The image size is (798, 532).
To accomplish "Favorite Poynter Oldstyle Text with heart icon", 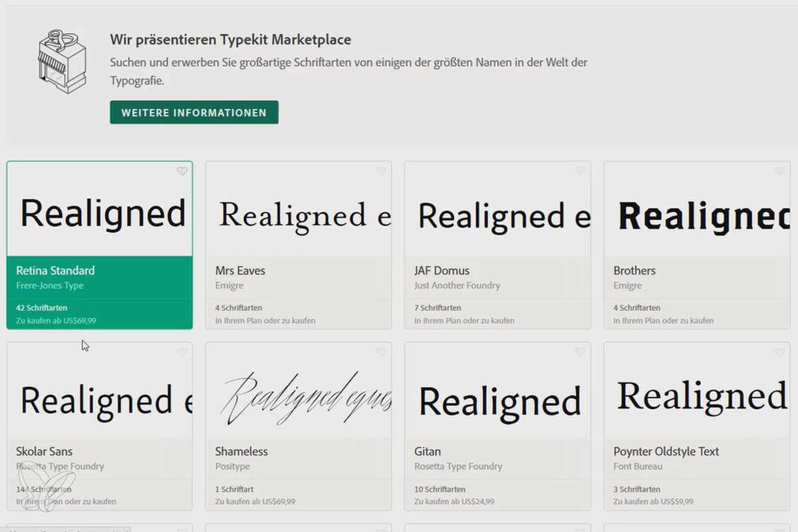I will point(780,352).
